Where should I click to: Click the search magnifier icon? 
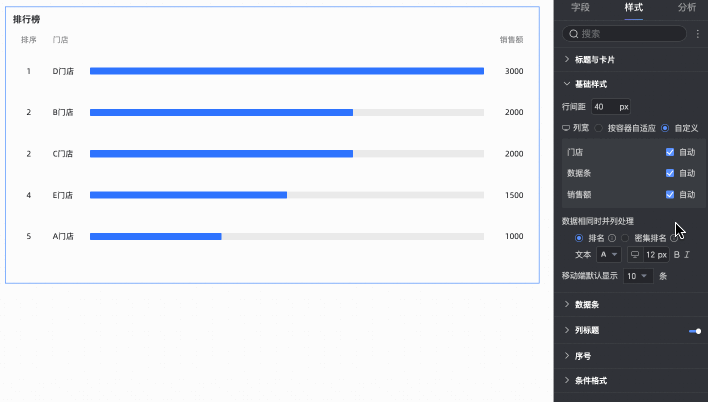coord(573,34)
